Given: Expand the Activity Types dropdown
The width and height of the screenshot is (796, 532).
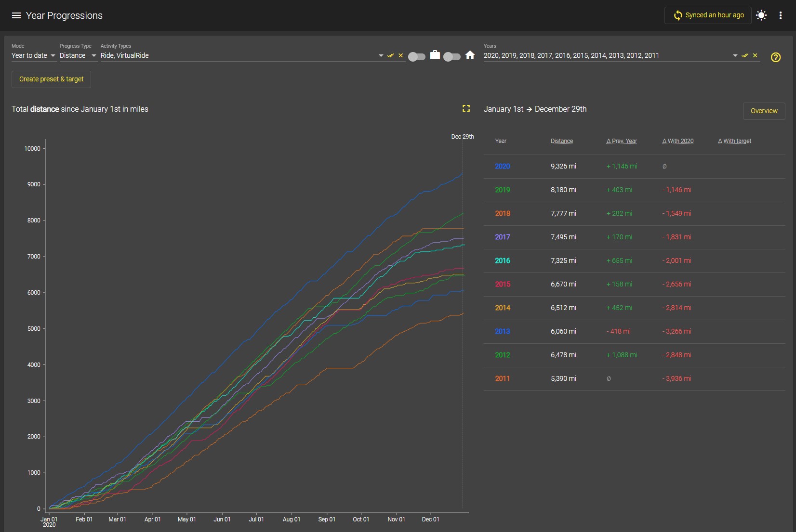Looking at the screenshot, I should [381, 55].
